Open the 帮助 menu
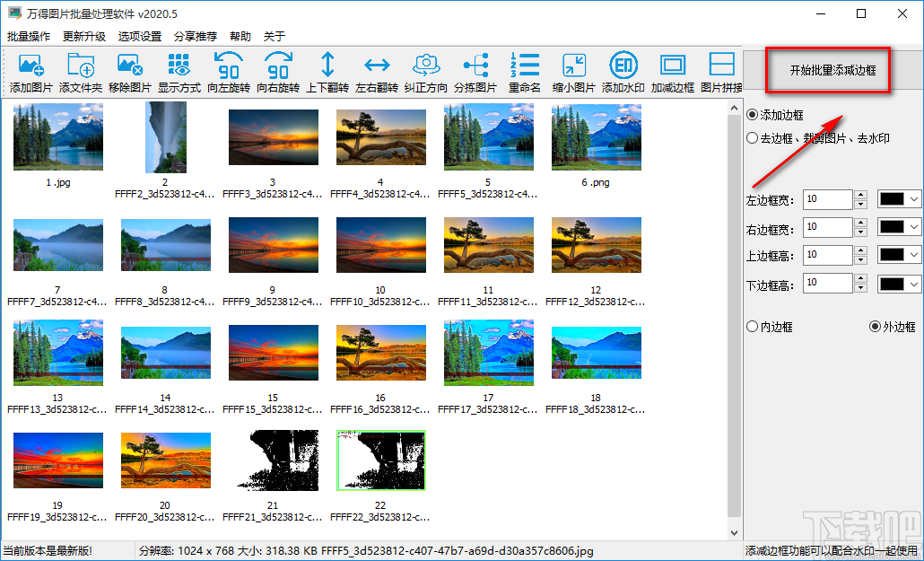Viewport: 924px width, 561px height. (x=240, y=37)
